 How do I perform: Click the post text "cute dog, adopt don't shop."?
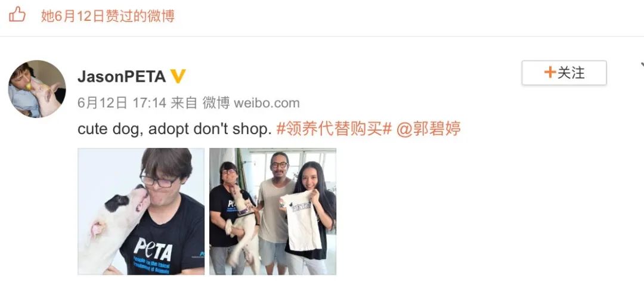(175, 129)
